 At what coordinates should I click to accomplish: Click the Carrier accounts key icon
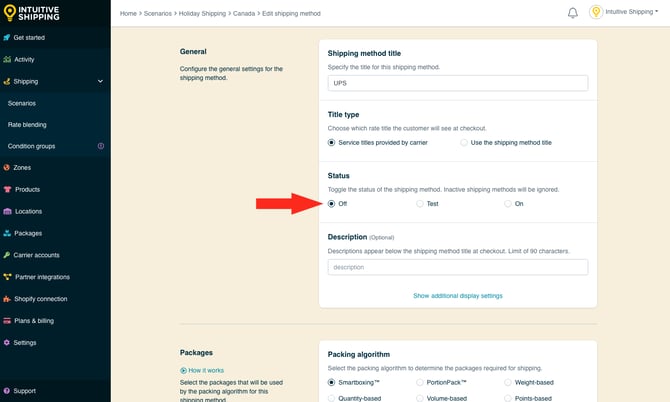(7, 255)
